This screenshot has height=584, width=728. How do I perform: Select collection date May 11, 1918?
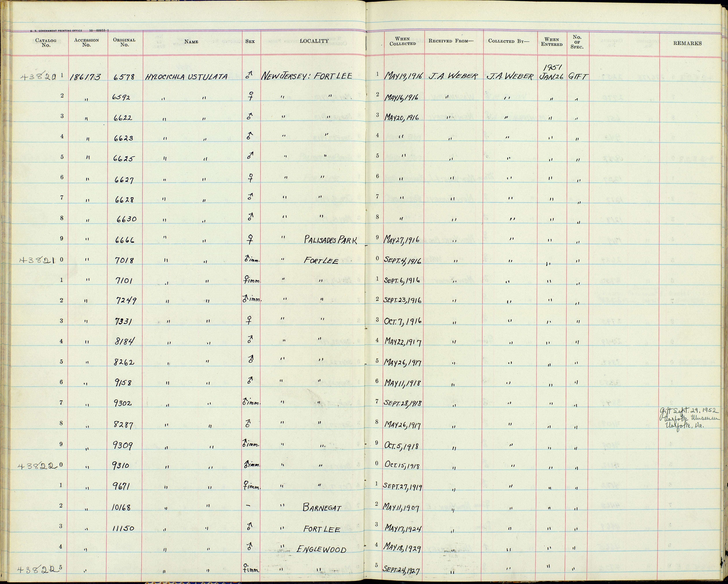(x=403, y=383)
